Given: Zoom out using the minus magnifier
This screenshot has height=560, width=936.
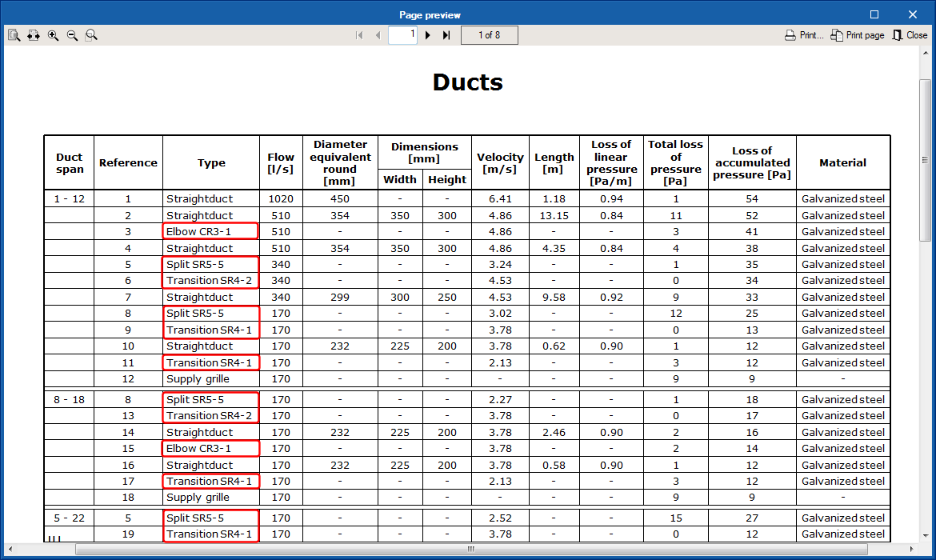Looking at the screenshot, I should point(71,34).
